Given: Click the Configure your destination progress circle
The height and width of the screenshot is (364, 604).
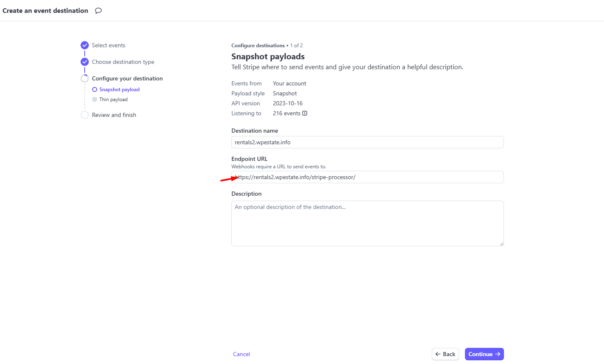Looking at the screenshot, I should tap(85, 78).
